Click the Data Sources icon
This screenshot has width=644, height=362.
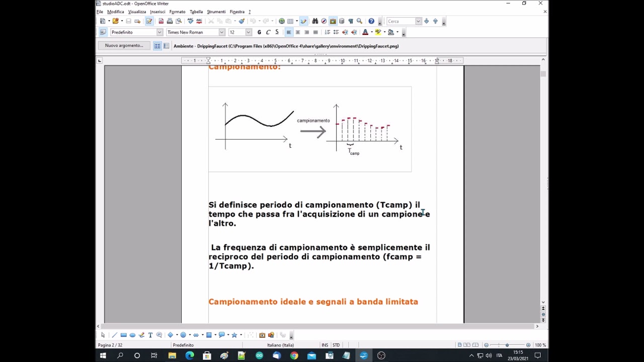click(342, 21)
